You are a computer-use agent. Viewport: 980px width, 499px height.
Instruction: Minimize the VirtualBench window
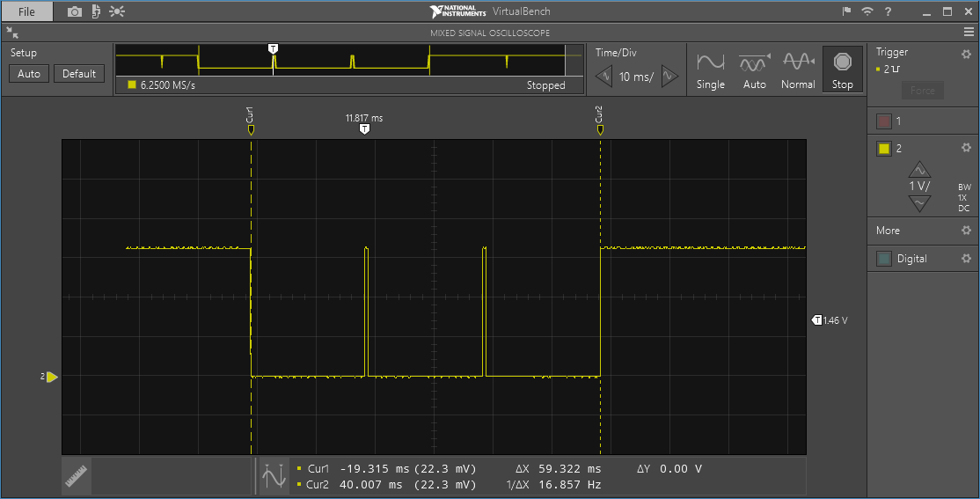927,12
